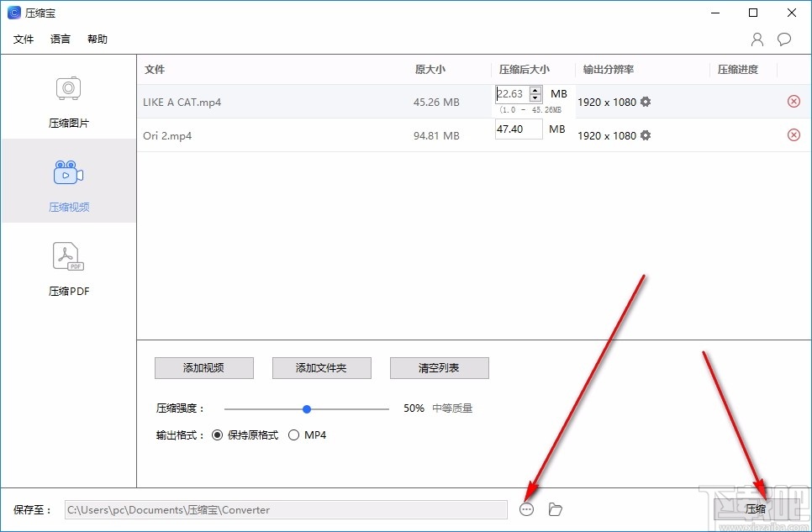The width and height of the screenshot is (812, 532).
Task: Open the 语言 (Language) menu
Action: (60, 39)
